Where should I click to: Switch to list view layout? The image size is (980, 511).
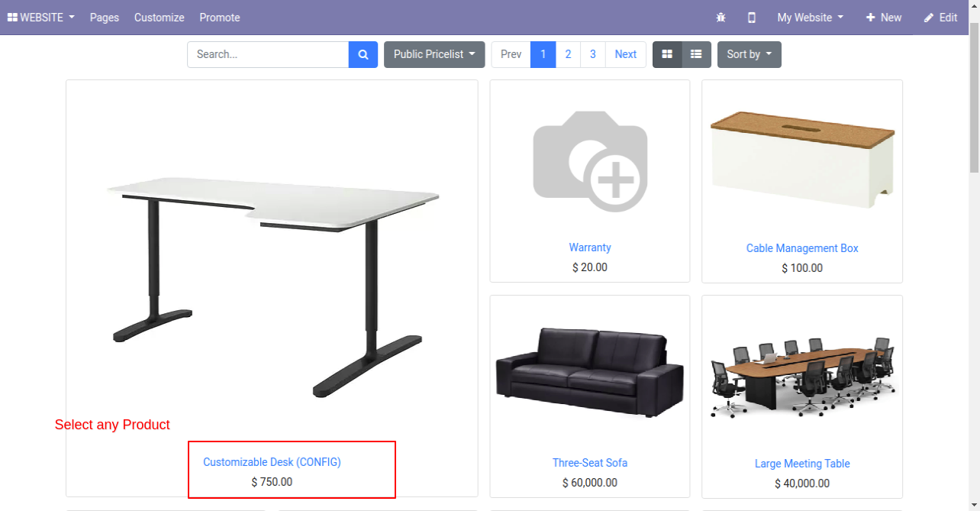pos(696,54)
